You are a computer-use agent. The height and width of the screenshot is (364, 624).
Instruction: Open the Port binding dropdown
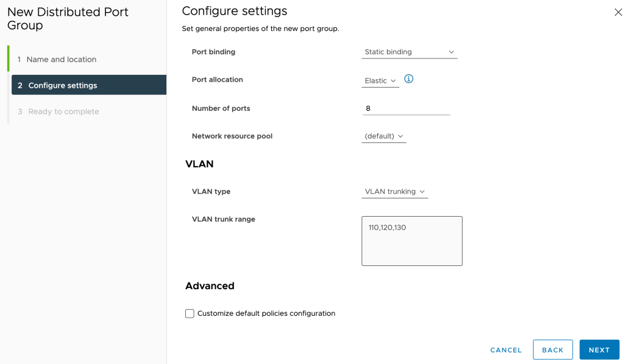pyautogui.click(x=409, y=52)
